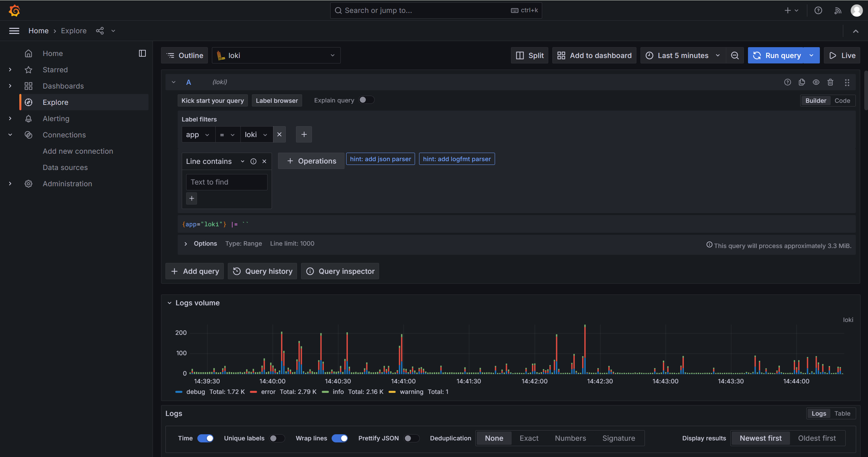Open the breadcrumb share options chevron
This screenshot has height=457, width=868.
coord(113,31)
